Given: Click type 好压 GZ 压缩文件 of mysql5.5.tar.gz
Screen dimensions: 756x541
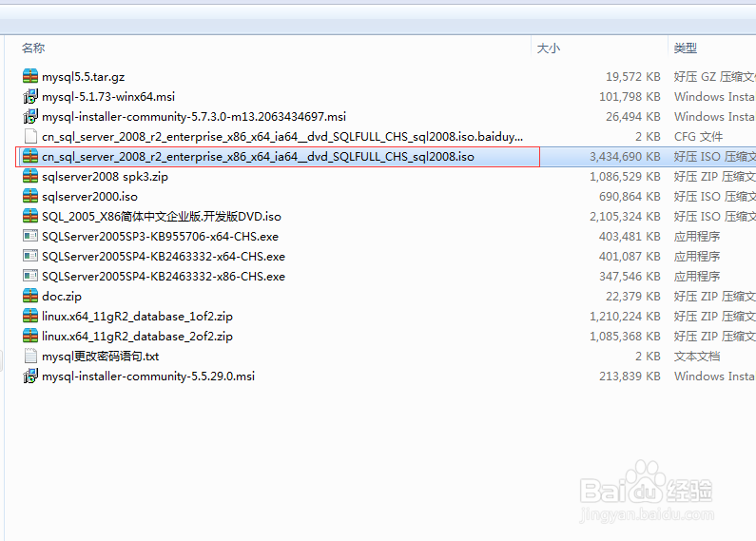Looking at the screenshot, I should (714, 77).
